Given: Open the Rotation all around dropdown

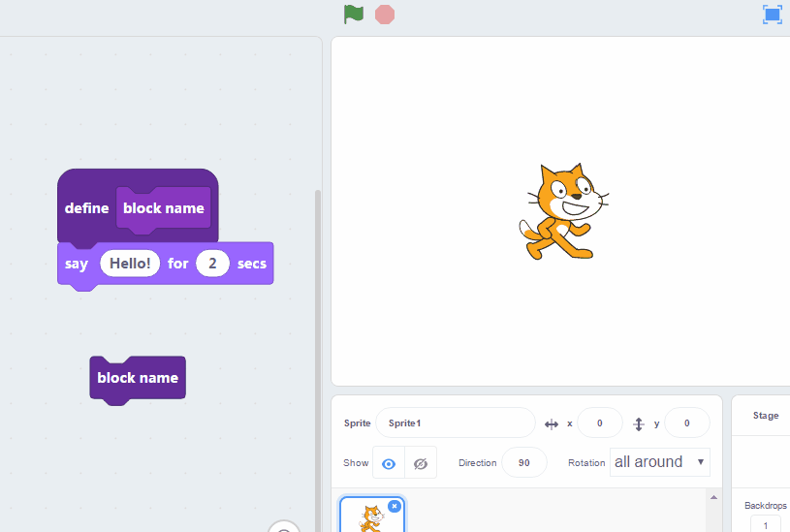Looking at the screenshot, I should 659,462.
